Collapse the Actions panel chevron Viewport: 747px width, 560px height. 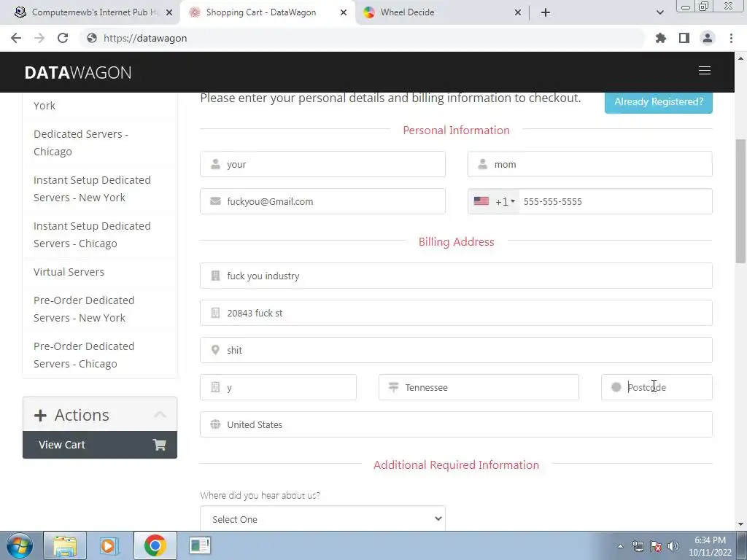160,415
